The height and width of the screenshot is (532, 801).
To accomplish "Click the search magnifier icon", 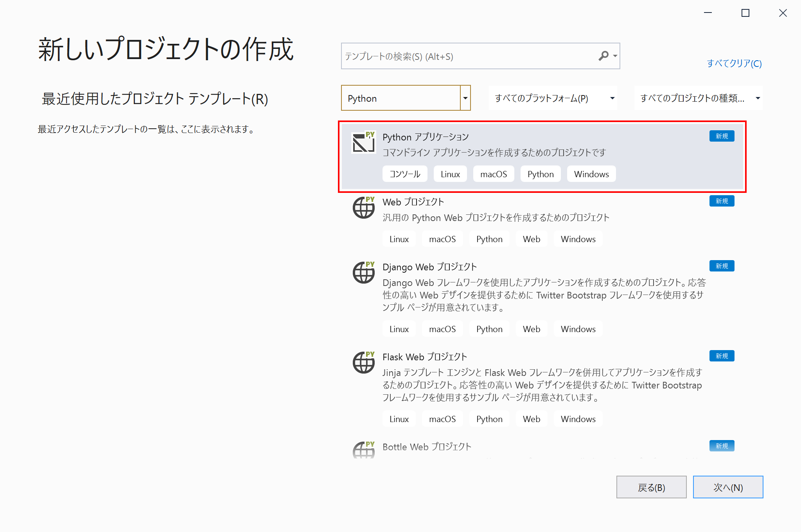I will point(603,56).
